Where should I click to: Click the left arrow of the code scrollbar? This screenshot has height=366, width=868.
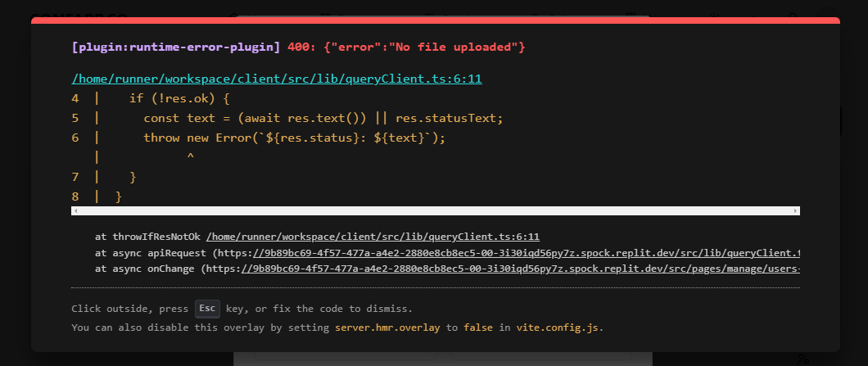pyautogui.click(x=75, y=211)
